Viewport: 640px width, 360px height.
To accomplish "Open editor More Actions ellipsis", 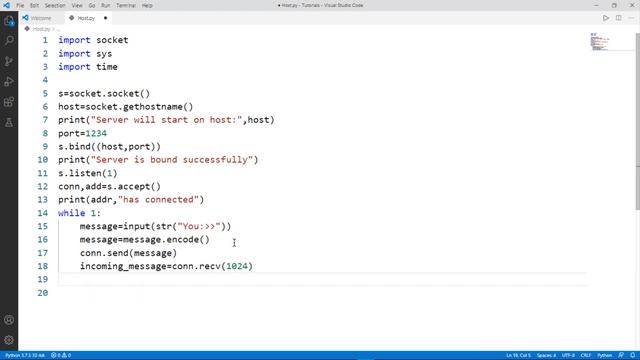I will point(631,18).
